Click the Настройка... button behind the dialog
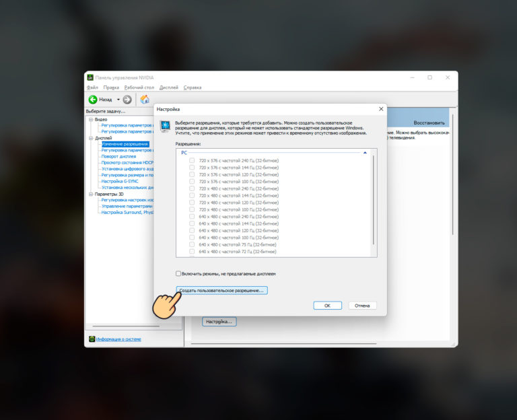Image resolution: width=517 pixels, height=420 pixels. click(219, 322)
